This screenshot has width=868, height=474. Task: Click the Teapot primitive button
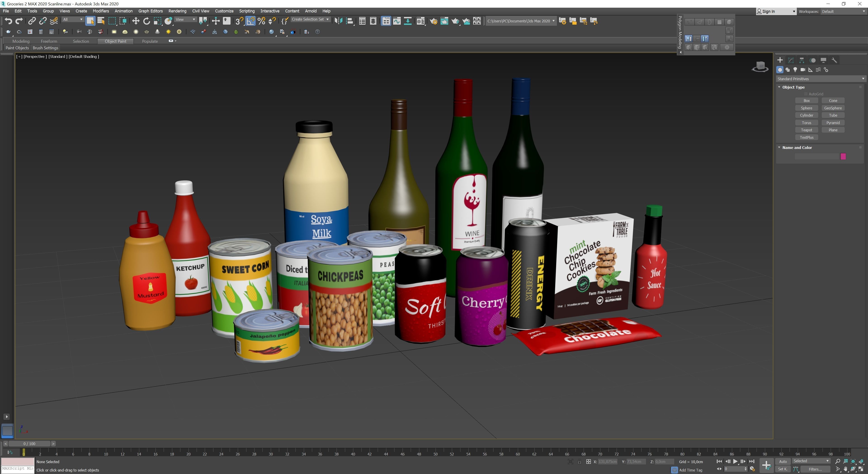[806, 130]
